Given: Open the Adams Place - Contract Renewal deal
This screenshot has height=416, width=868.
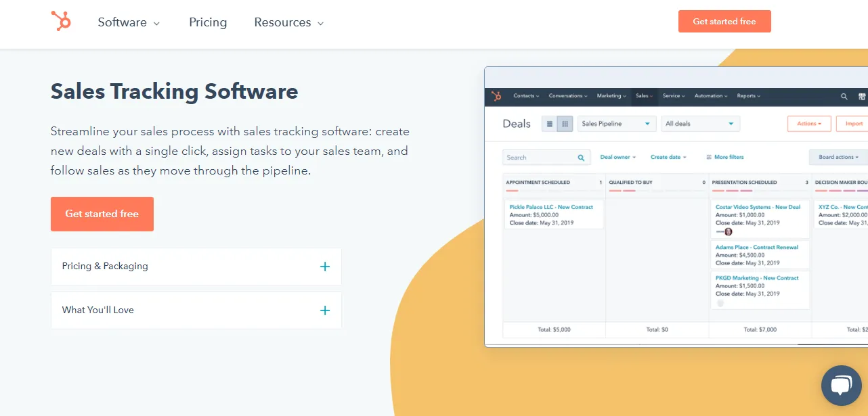Looking at the screenshot, I should click(756, 248).
